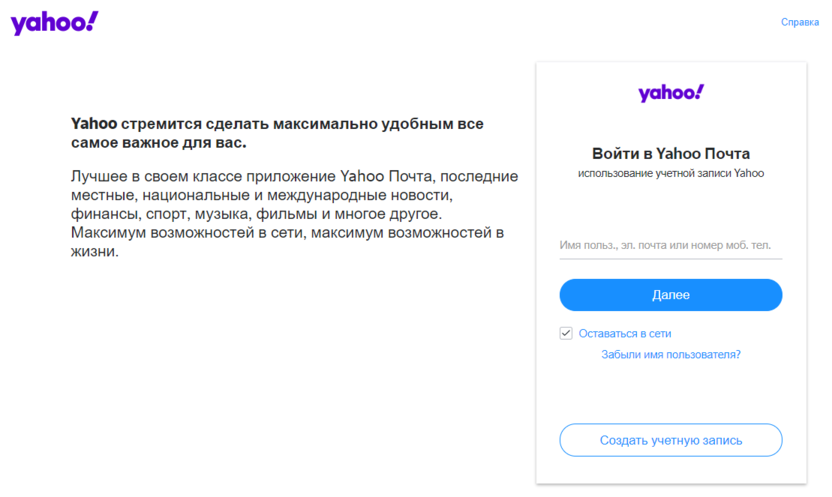Focus the username, email or phone input field

click(670, 245)
